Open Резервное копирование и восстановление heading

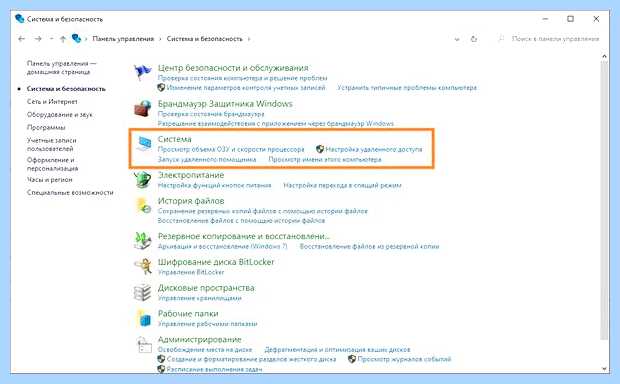coord(244,236)
